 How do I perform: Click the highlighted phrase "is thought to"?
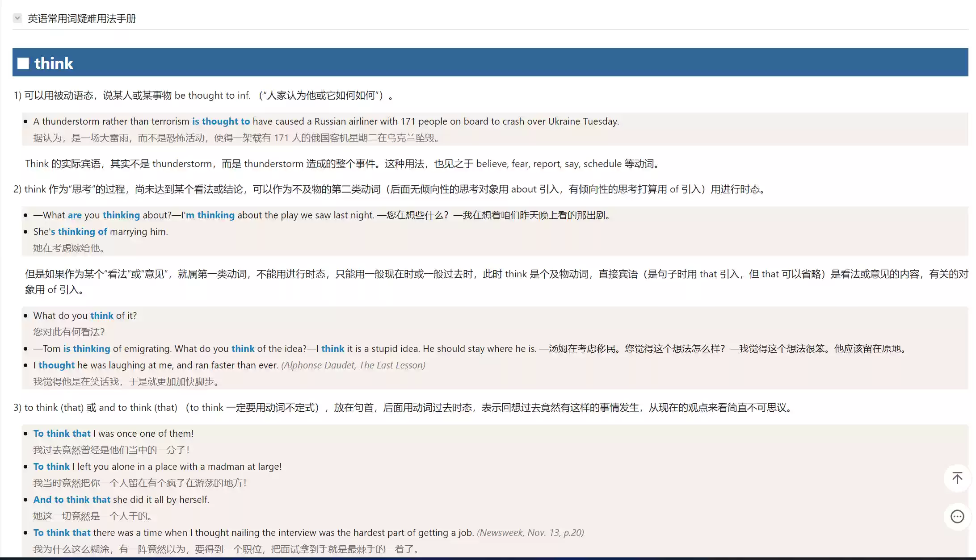(x=221, y=121)
